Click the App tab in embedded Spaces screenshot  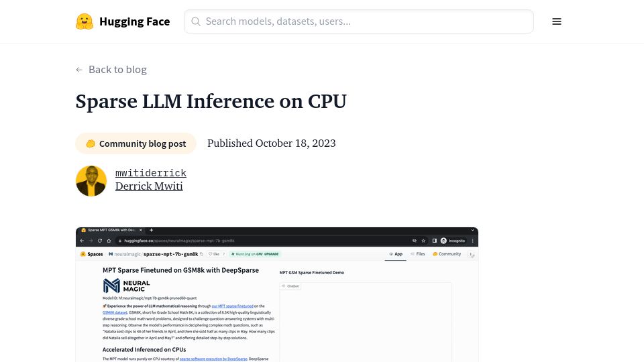[396, 254]
